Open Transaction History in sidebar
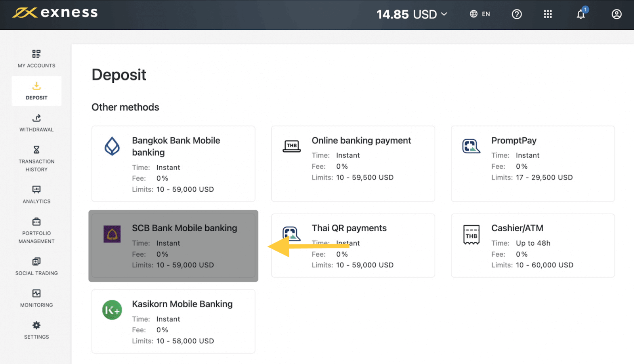The width and height of the screenshot is (634, 364). click(36, 159)
